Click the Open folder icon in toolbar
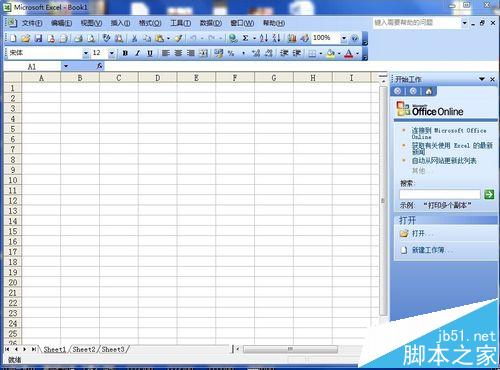 (x=25, y=38)
